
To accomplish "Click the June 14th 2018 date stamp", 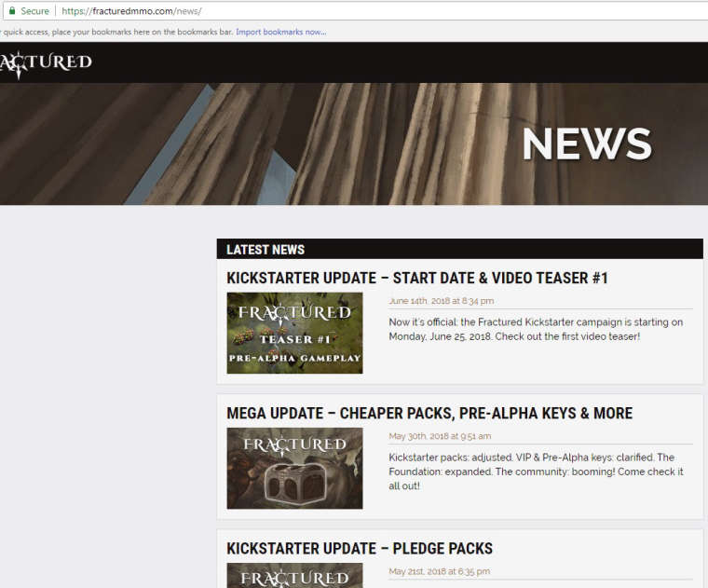I will (x=442, y=301).
